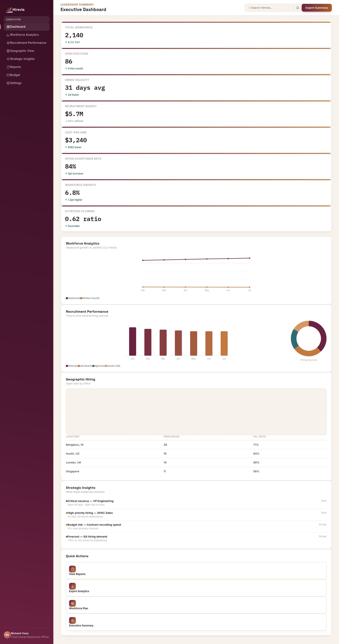Viewport: 339px width, 644px height.
Task: Click the Referrals legend swatch
Action: (67, 366)
